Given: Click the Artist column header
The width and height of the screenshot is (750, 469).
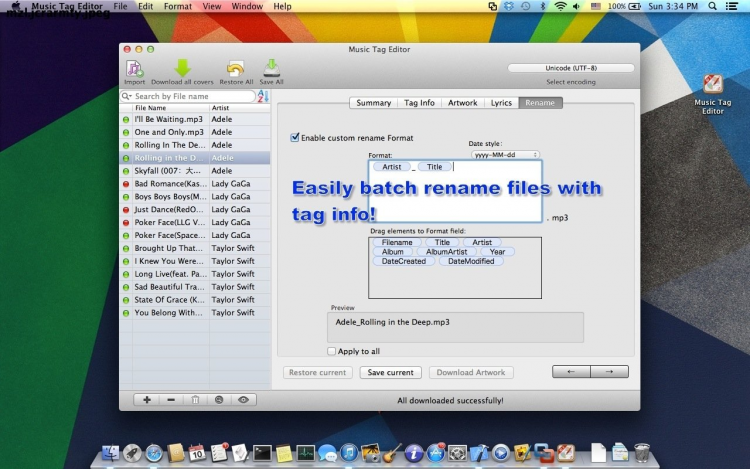Looking at the screenshot, I should point(239,108).
